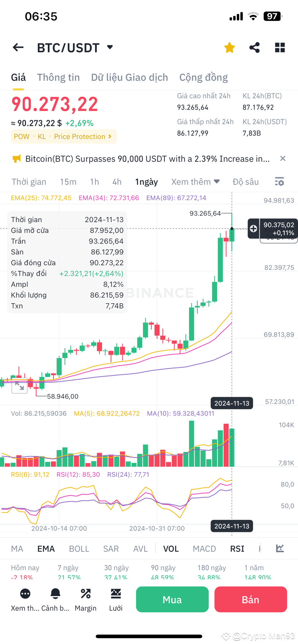Open chart settings icon beside Độ sâu
The height and width of the screenshot is (644, 298).
[x=279, y=181]
